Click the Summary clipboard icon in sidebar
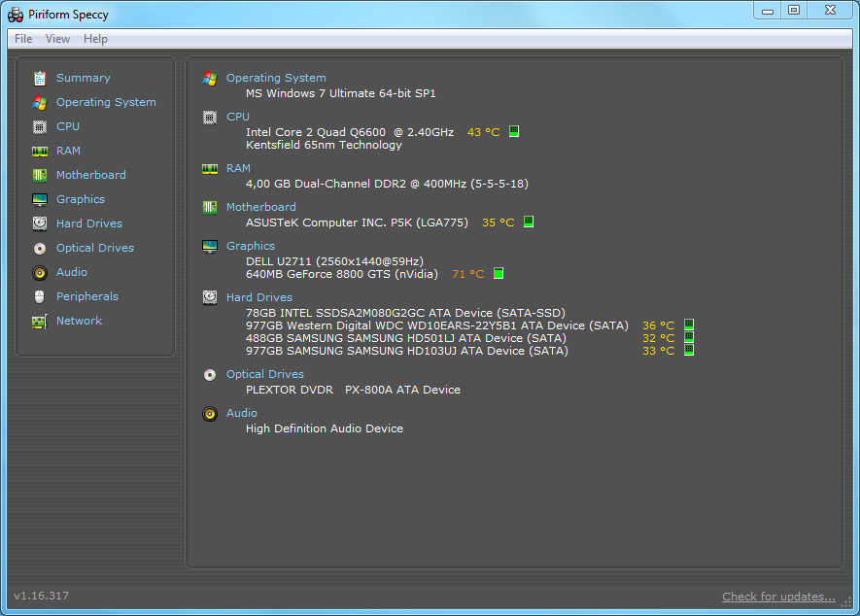860x616 pixels. coord(40,79)
